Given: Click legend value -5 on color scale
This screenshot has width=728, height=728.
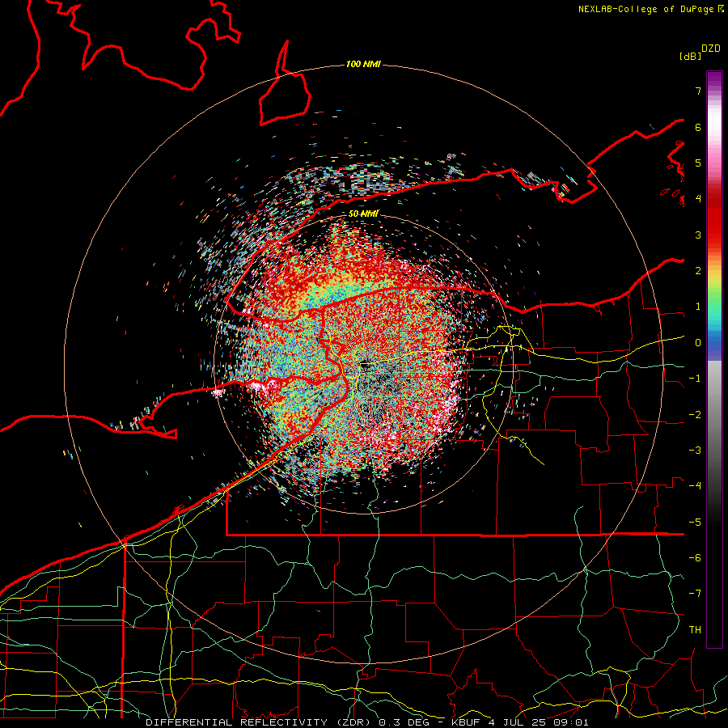Looking at the screenshot, I should point(695,523).
